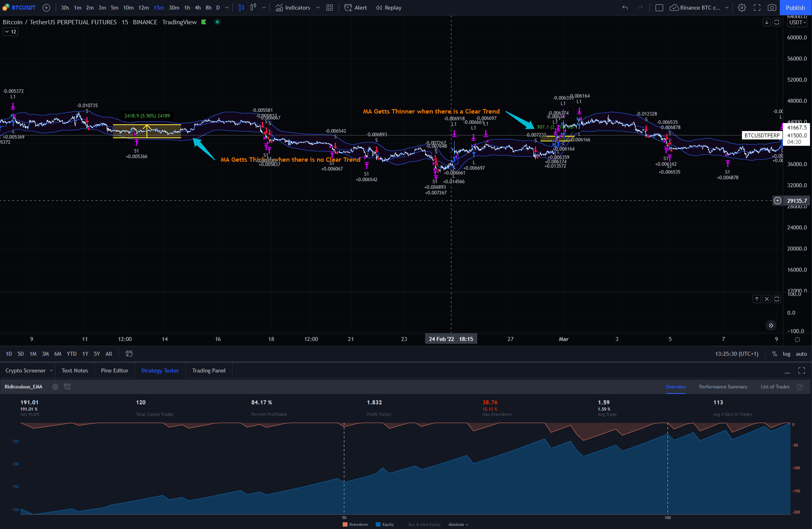The height and width of the screenshot is (529, 812).
Task: Open strategy tester help icon
Action: 800,387
